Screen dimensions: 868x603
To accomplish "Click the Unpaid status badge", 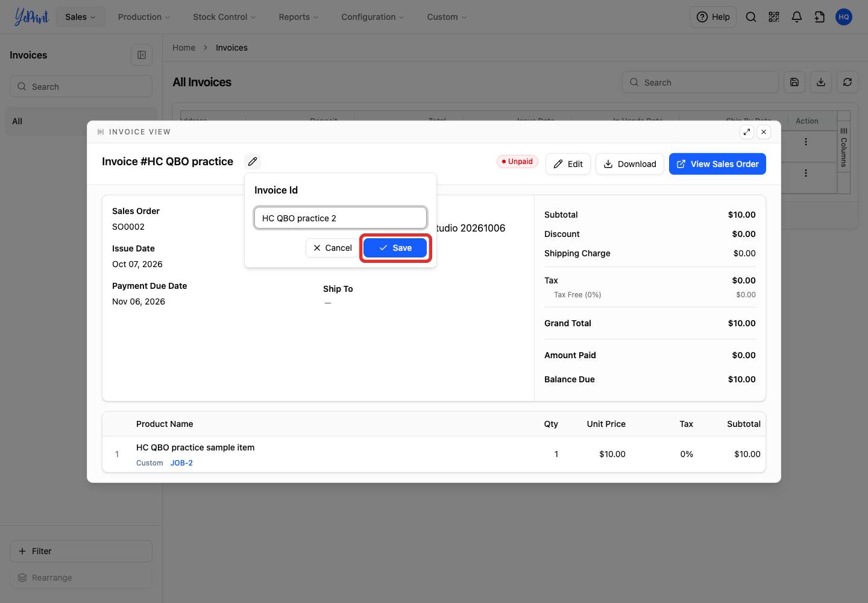I will pyautogui.click(x=517, y=161).
